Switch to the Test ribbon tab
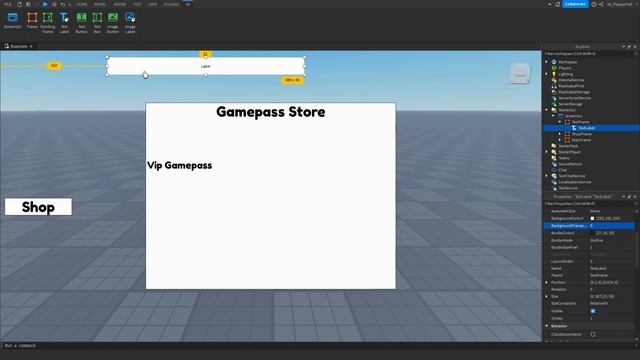Image resolution: width=640 pixels, height=360 pixels. pyautogui.click(x=137, y=4)
